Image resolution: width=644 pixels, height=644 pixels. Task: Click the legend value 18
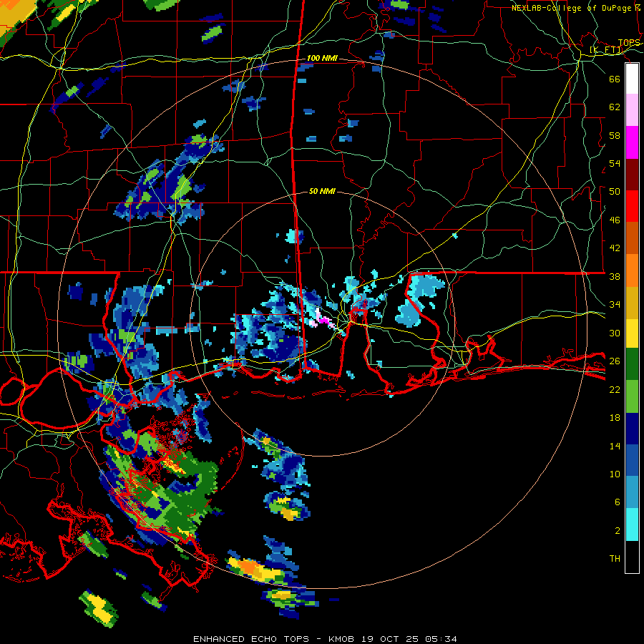click(615, 418)
